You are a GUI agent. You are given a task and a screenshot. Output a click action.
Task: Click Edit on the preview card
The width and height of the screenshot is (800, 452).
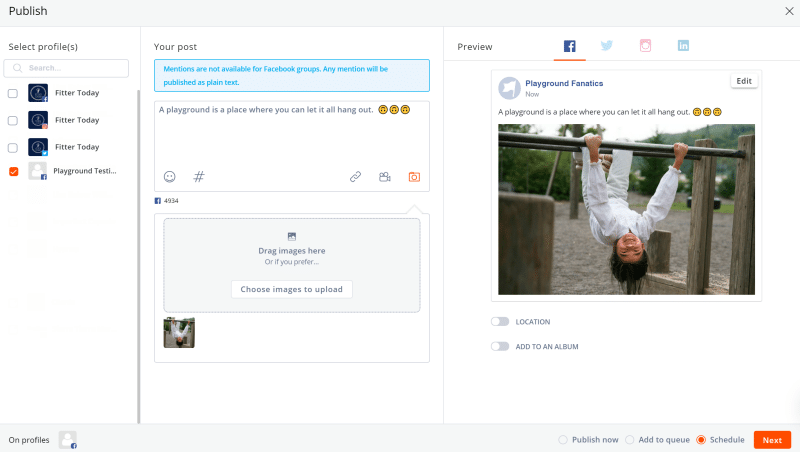[x=743, y=81]
